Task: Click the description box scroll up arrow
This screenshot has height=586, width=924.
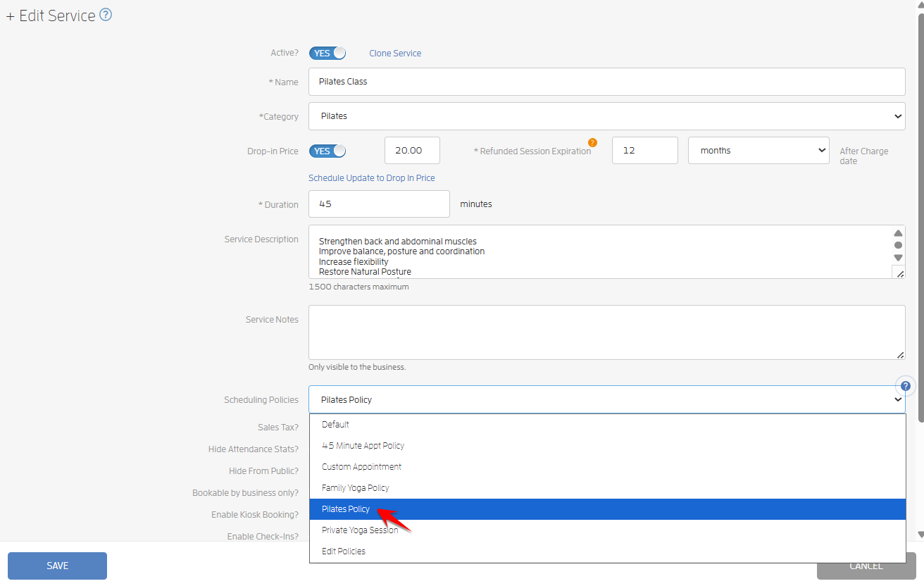Action: [x=898, y=233]
